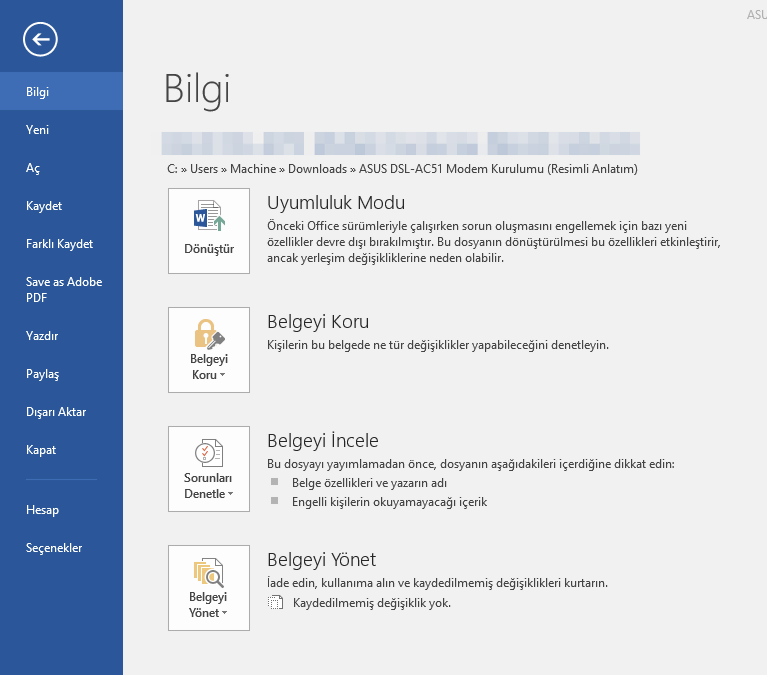Screen dimensions: 767x675
Task: Click the 'Kaydedilmemiş değişiklik yok.' document icon
Action: pyautogui.click(x=275, y=602)
